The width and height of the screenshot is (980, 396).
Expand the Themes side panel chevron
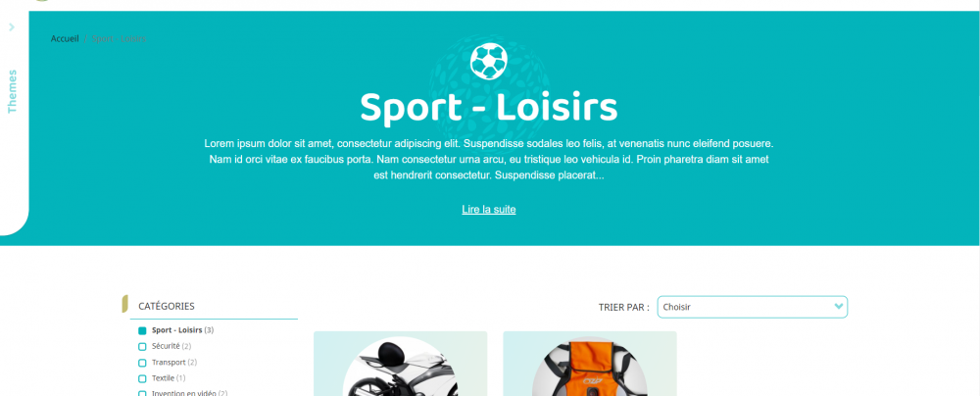point(12,26)
